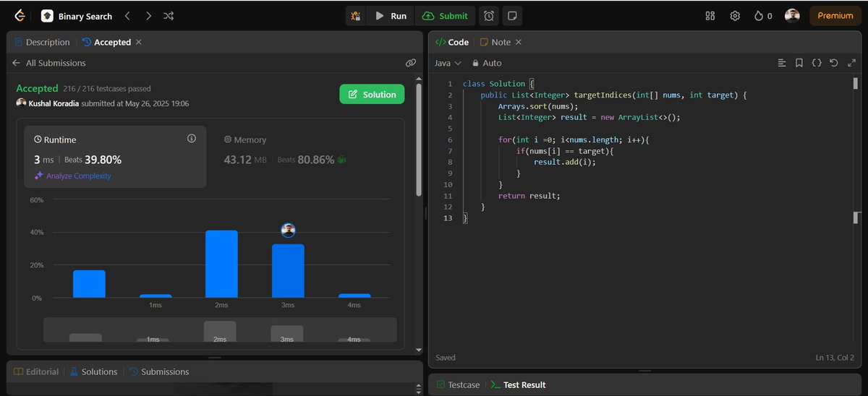Screen dimensions: 868x396
Task: Click "Ln 13, Col 2" status indicator
Action: [x=835, y=358]
